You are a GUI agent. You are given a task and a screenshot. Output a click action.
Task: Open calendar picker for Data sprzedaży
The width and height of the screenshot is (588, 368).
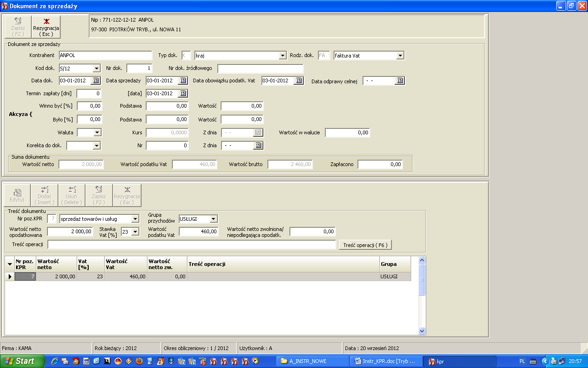[182, 80]
